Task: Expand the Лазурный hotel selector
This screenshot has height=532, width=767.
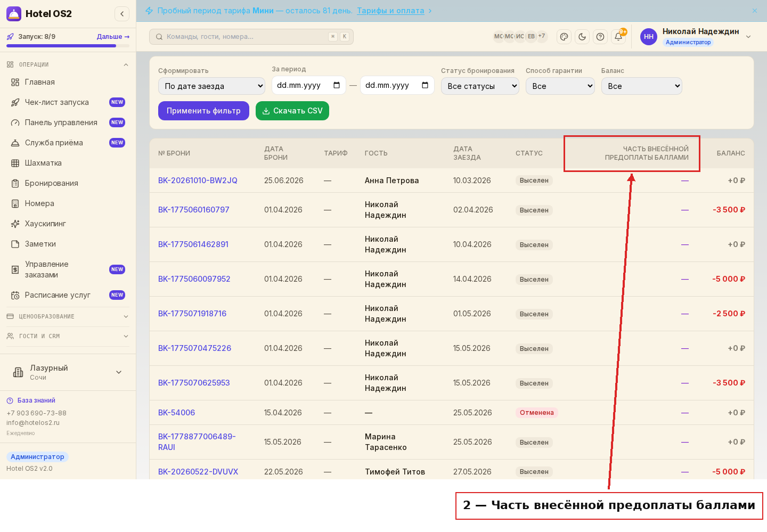Action: pyautogui.click(x=68, y=372)
